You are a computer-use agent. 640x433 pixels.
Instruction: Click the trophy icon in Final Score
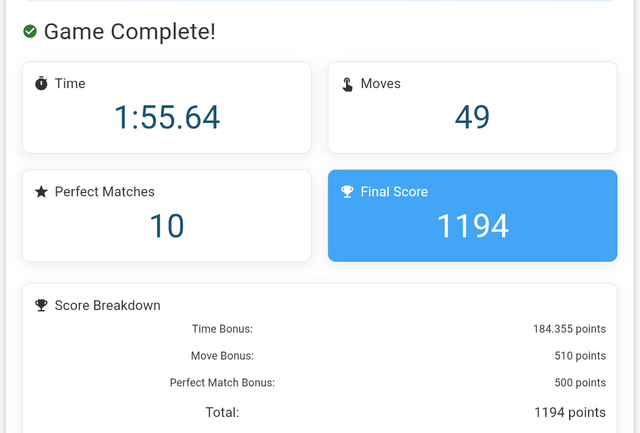point(347,191)
